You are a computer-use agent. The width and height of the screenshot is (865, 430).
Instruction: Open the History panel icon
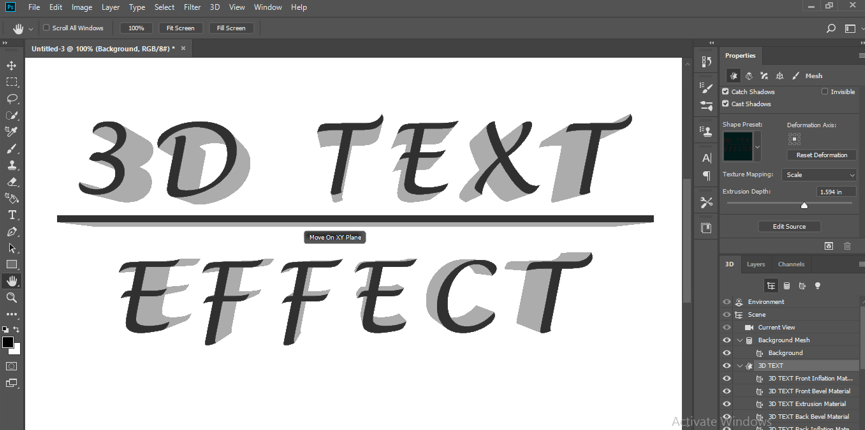click(706, 62)
